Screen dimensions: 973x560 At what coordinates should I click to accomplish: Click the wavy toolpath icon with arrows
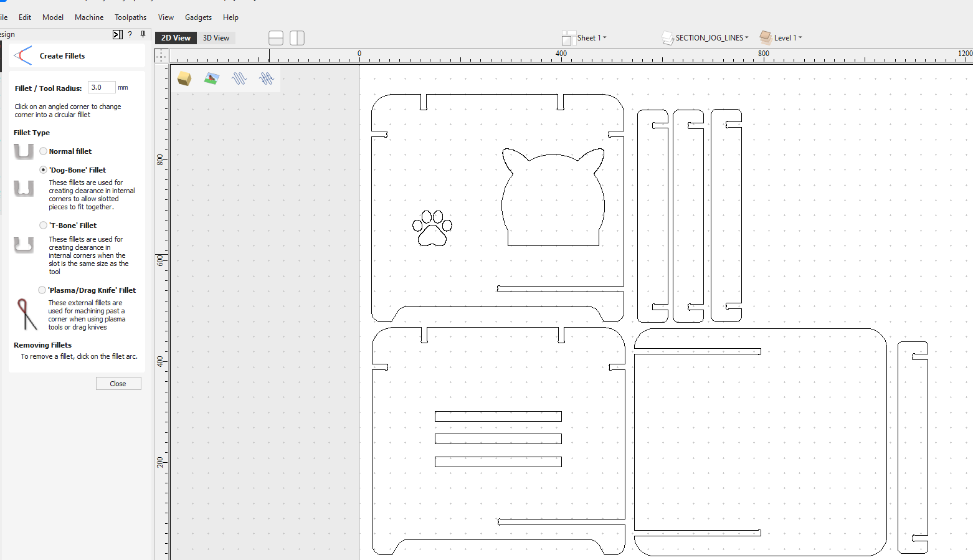(267, 78)
